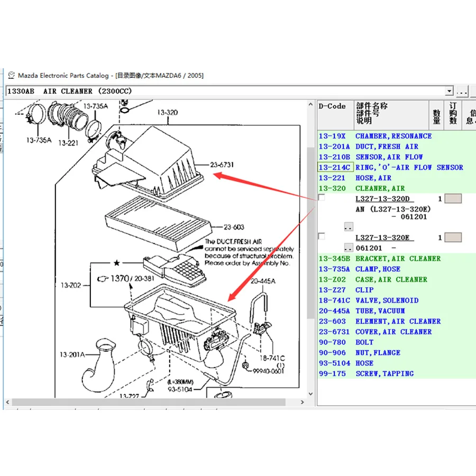Select row 23-603 ELEMENT, AIR CLEANER
Screen dimensions: 476x476
point(397,321)
